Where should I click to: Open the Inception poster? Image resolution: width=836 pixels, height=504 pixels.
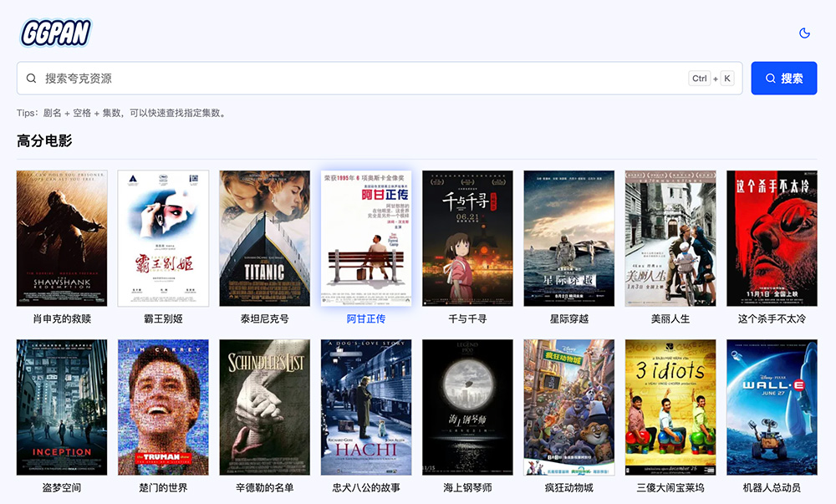click(x=62, y=407)
